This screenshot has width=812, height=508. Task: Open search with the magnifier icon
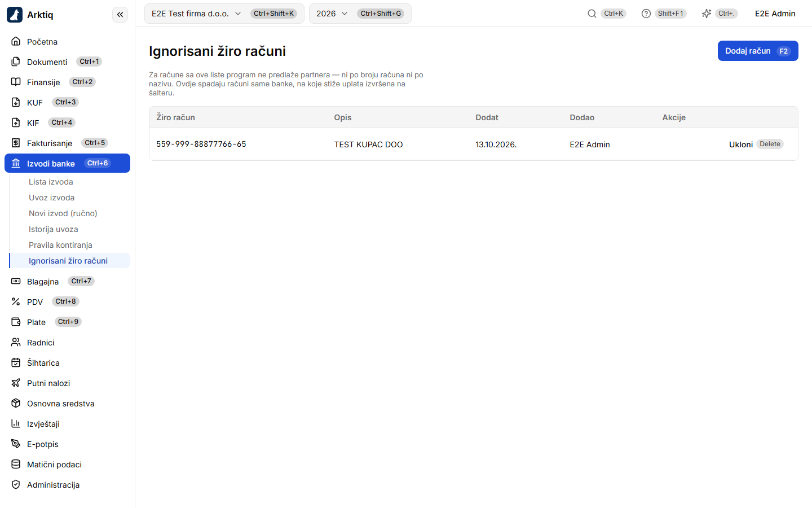(x=592, y=14)
